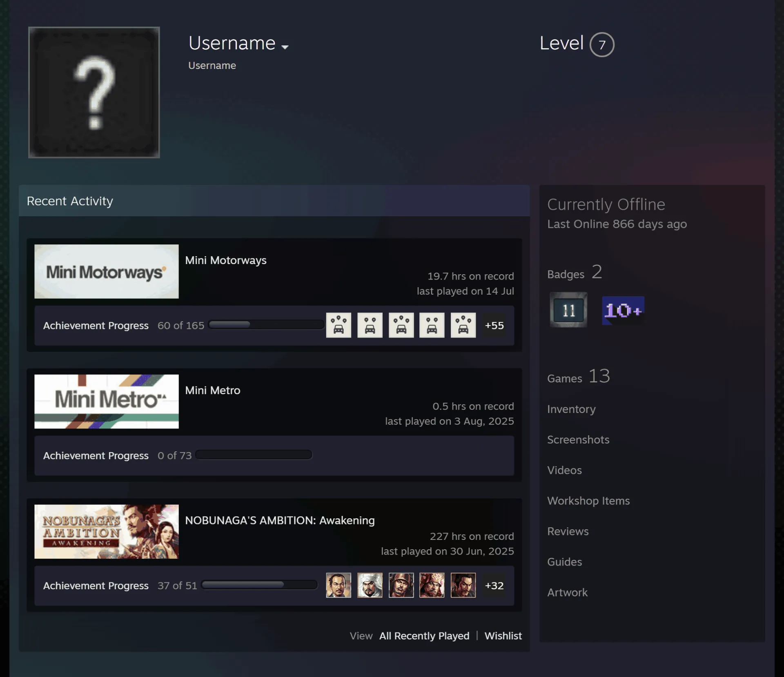Open the Screenshots section

tap(578, 439)
